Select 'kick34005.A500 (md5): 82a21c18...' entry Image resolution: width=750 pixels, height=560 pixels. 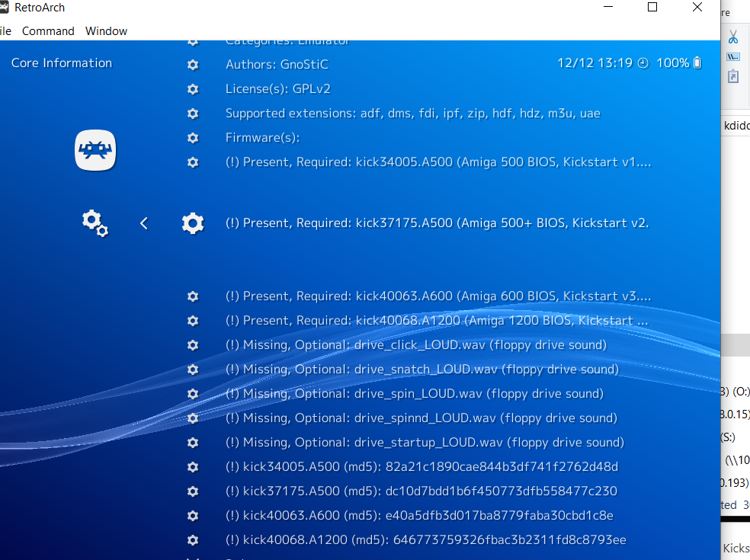pos(422,467)
